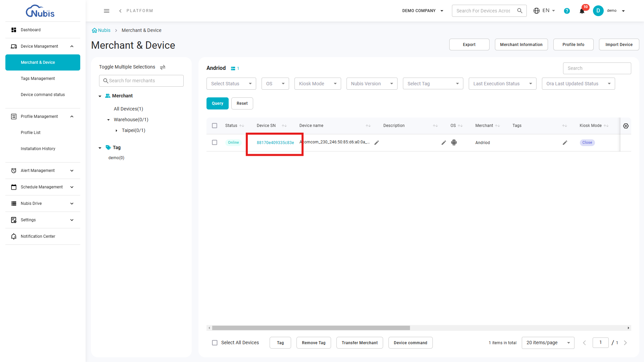Sort by Description column arrows
This screenshot has height=362, width=644.
(x=435, y=126)
